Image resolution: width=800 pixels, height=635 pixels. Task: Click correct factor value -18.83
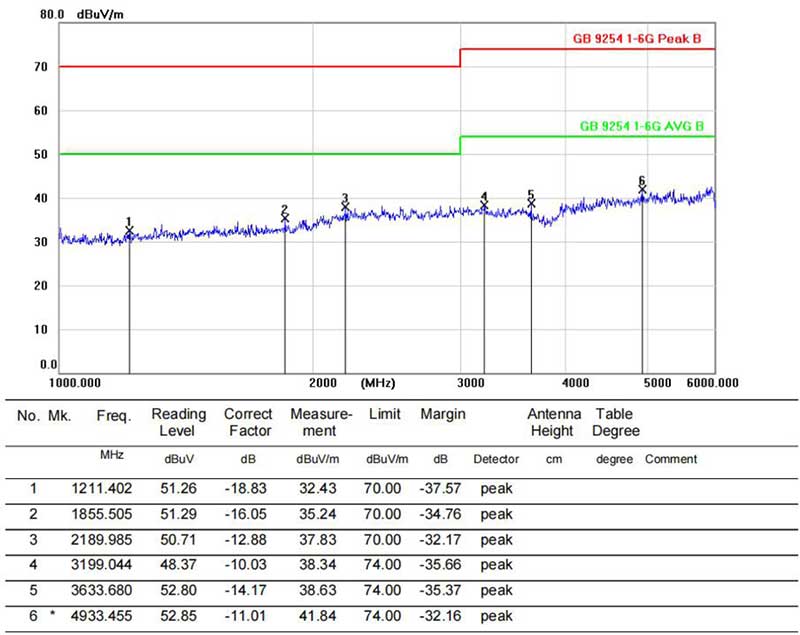point(245,489)
